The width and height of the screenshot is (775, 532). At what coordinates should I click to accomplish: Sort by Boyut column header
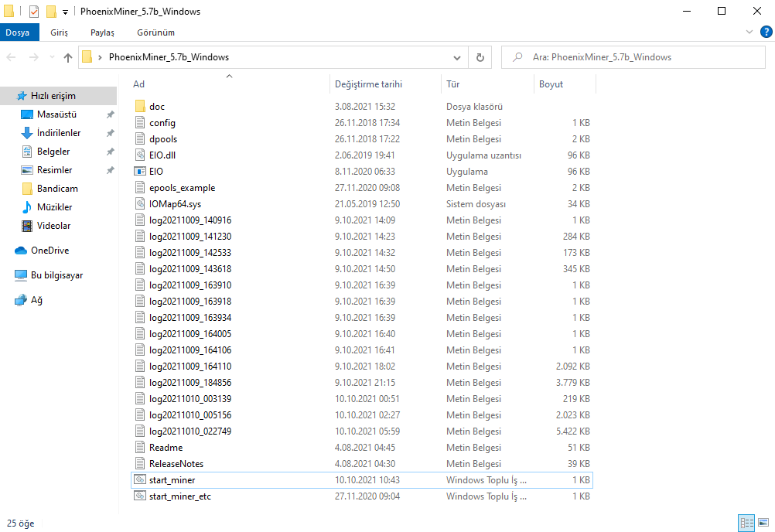tap(551, 84)
